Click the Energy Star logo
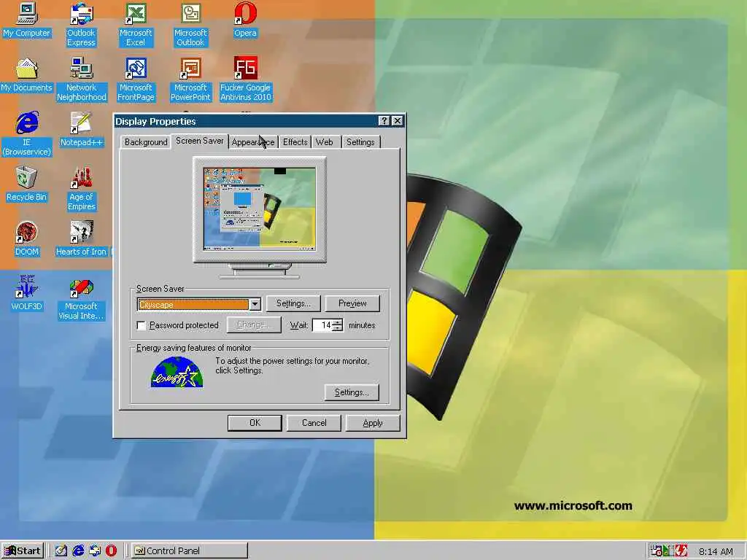The height and width of the screenshot is (560, 747). click(177, 372)
